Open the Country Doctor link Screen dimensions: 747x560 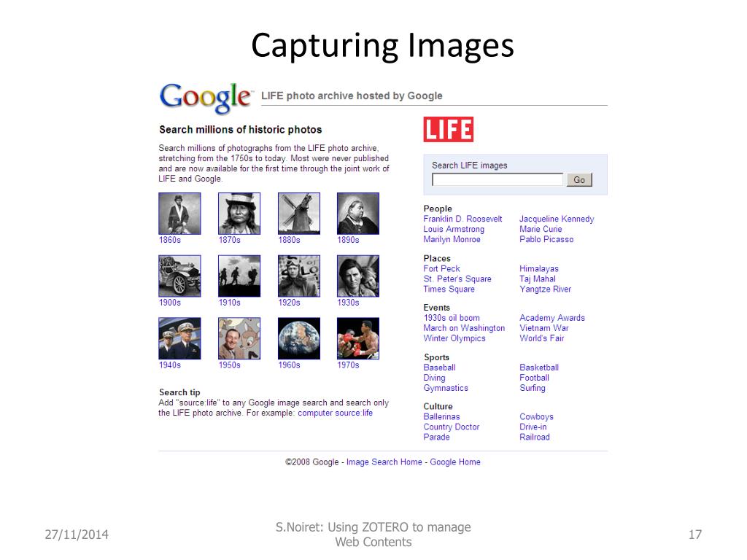451,427
